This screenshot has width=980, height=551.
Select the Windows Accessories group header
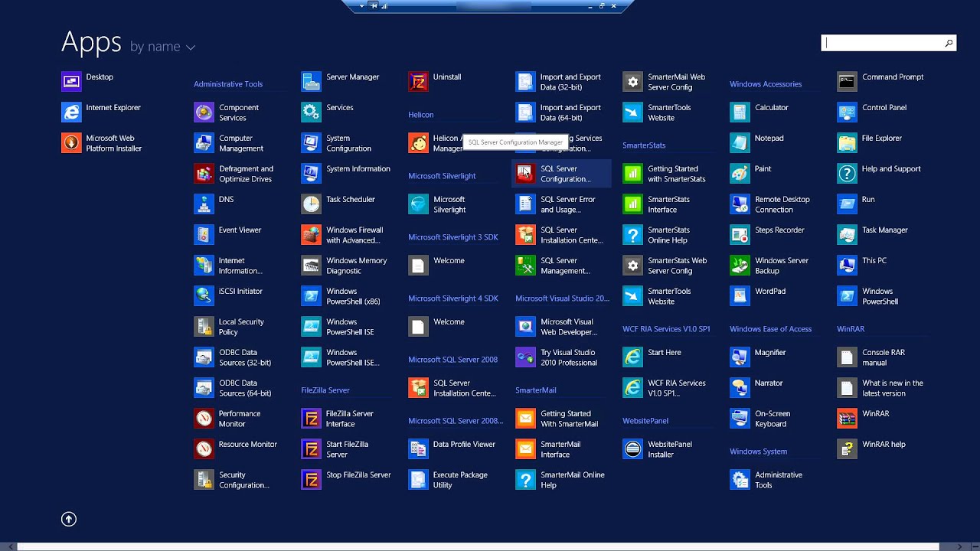tap(766, 84)
